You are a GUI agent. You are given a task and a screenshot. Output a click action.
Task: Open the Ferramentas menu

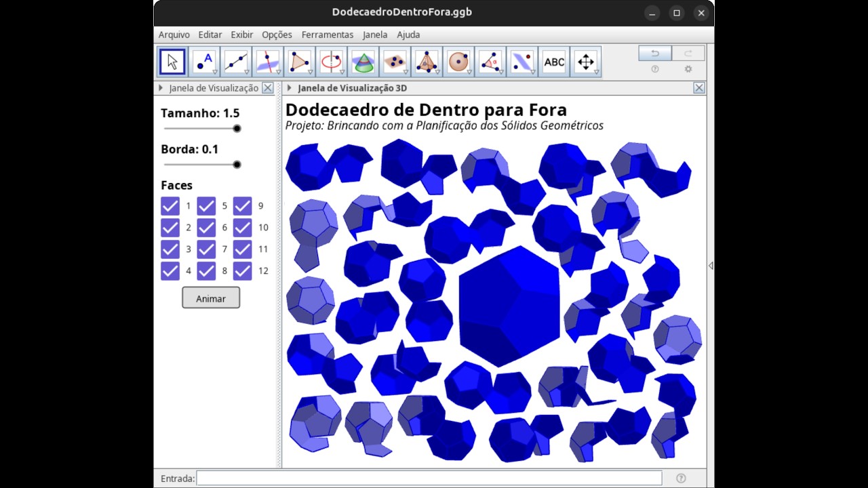(x=328, y=35)
